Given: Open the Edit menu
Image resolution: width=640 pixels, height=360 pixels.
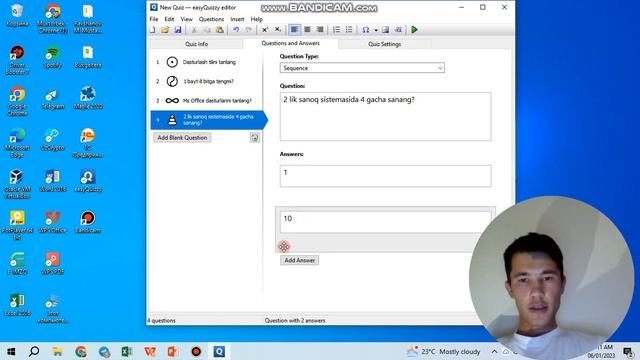Looking at the screenshot, I should tap(169, 19).
